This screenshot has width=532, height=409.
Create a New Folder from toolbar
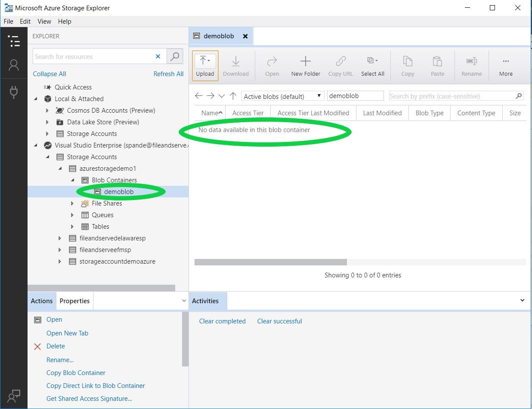306,66
